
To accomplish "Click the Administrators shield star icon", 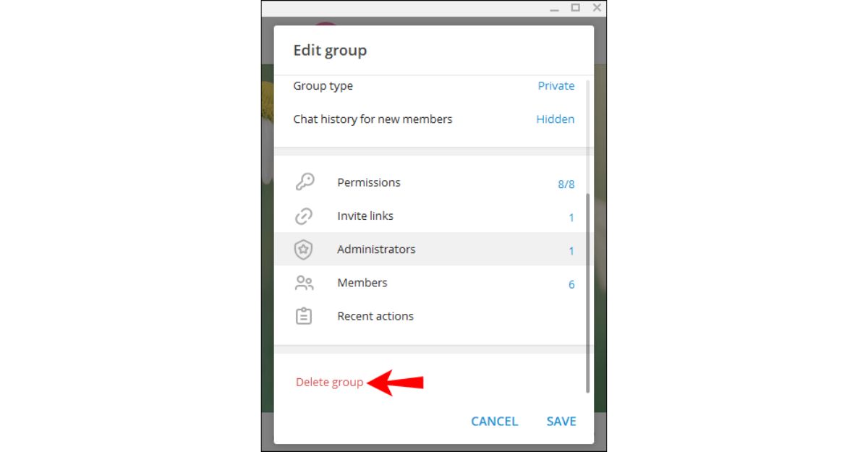I will point(304,250).
